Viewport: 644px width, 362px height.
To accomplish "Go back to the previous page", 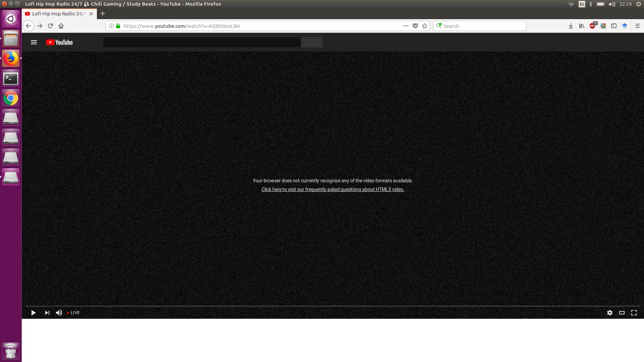I will pyautogui.click(x=29, y=26).
